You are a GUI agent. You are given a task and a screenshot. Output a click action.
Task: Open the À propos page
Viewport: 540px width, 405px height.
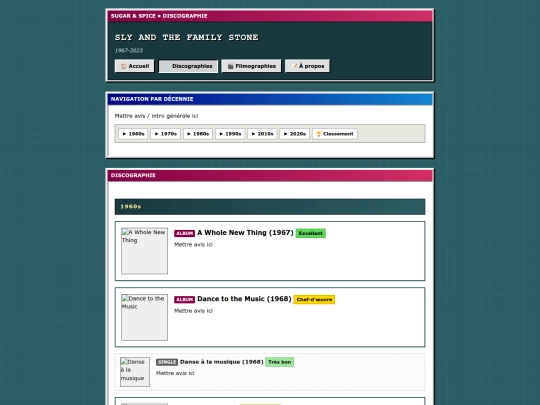(x=308, y=66)
